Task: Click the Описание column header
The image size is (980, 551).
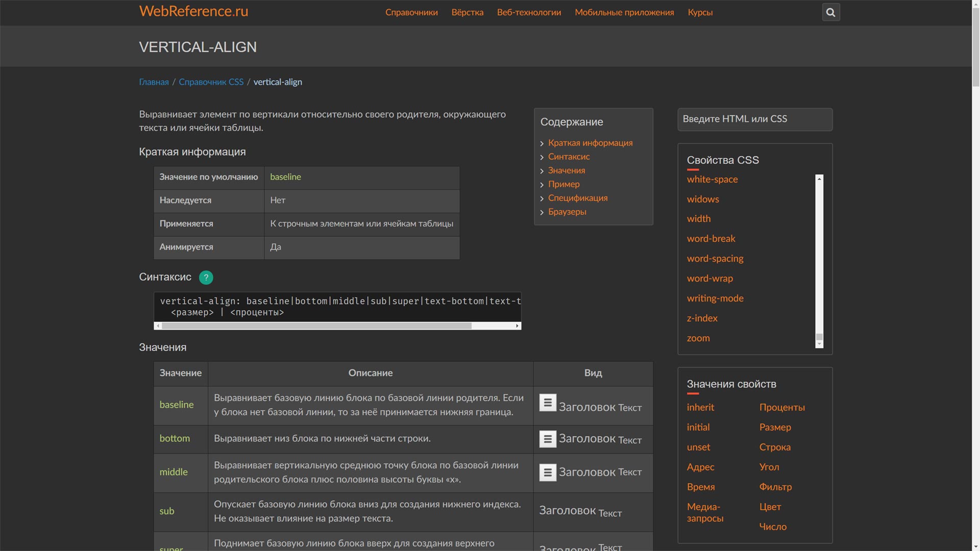Action: [371, 373]
